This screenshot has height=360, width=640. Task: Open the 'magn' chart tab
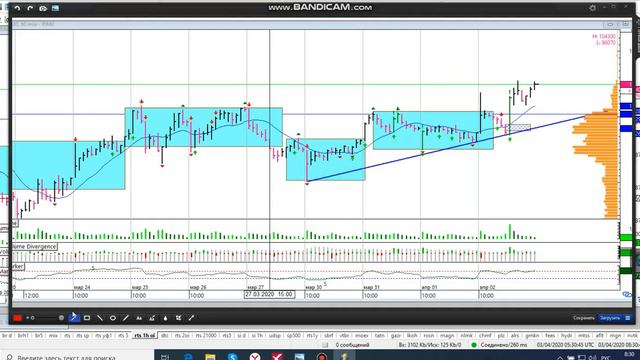click(447, 336)
